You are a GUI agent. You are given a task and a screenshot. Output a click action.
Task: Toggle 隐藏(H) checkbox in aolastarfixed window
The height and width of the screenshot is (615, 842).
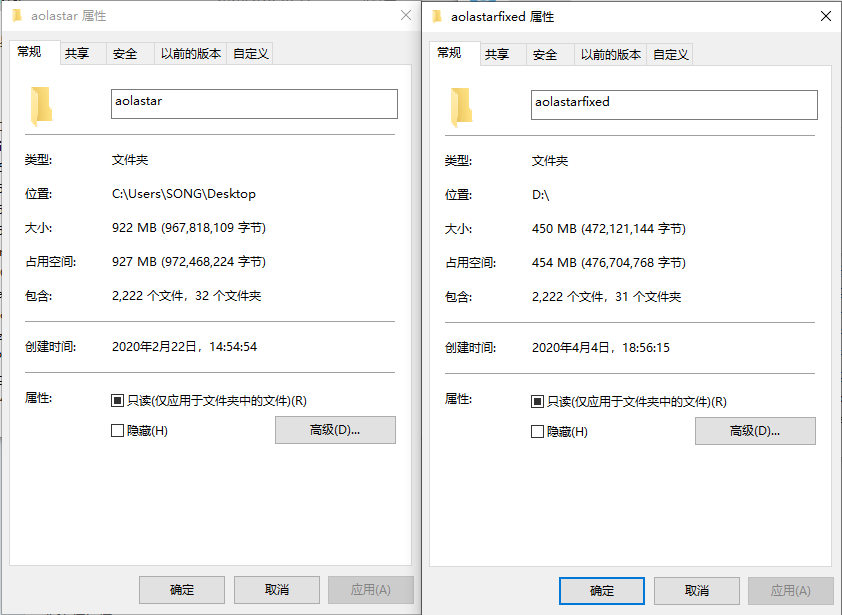click(x=537, y=432)
